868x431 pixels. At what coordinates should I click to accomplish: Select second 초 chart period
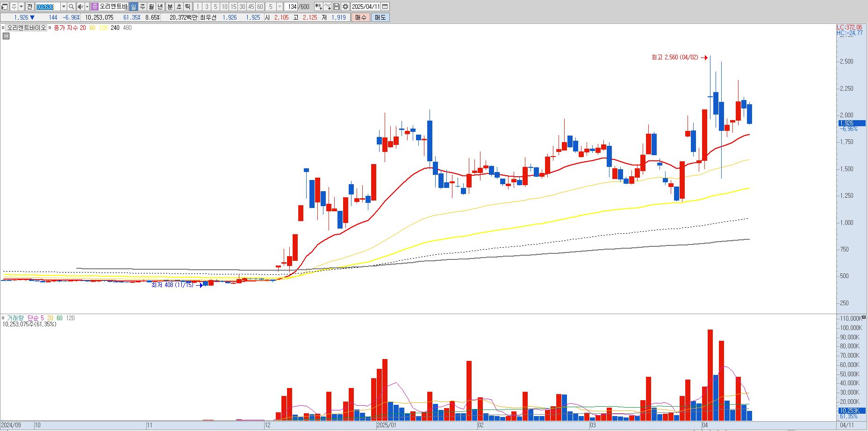point(179,7)
